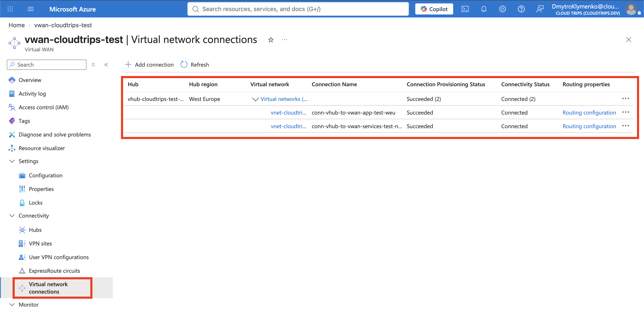Open ellipsis menu for services-test connection
This screenshot has width=644, height=310.
(625, 126)
